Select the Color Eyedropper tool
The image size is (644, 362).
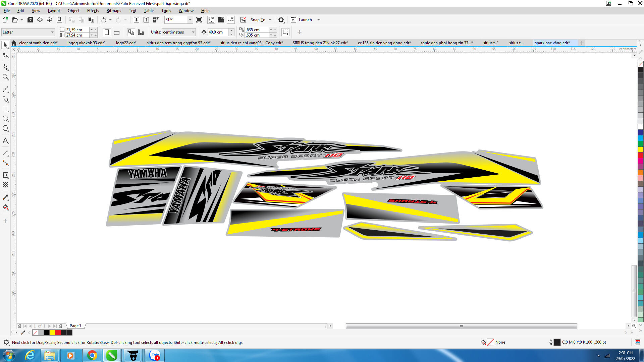pos(5,197)
